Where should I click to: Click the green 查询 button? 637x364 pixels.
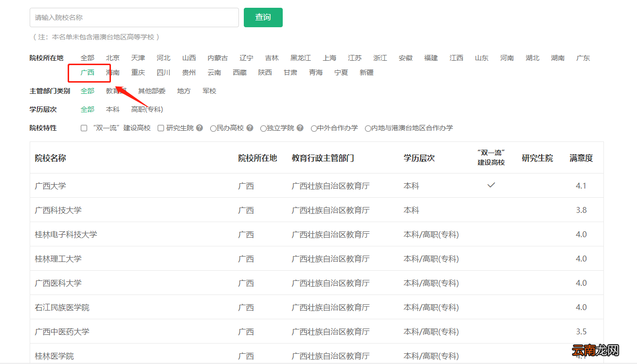pos(263,17)
